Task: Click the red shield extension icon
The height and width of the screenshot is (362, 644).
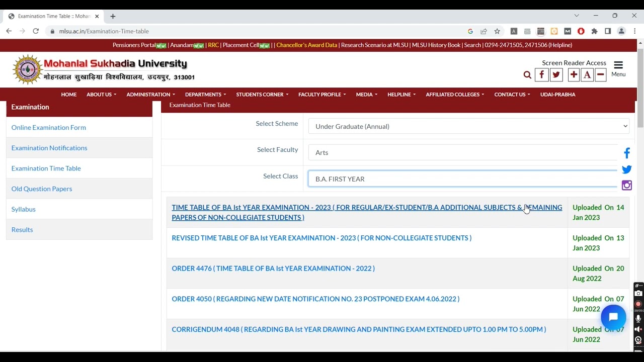Action: [581, 31]
